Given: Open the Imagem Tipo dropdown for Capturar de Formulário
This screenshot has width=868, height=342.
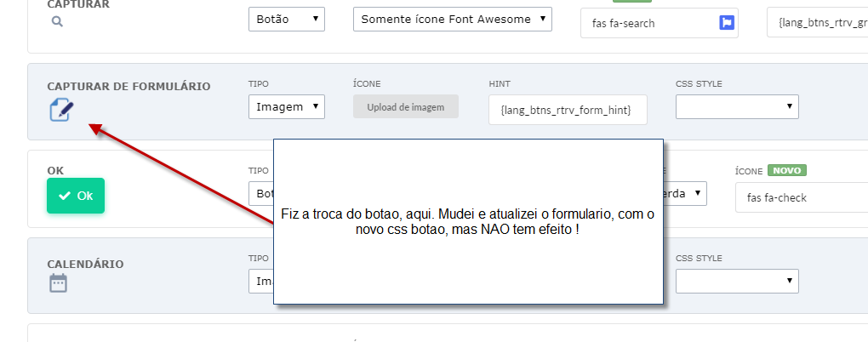Looking at the screenshot, I should 286,106.
